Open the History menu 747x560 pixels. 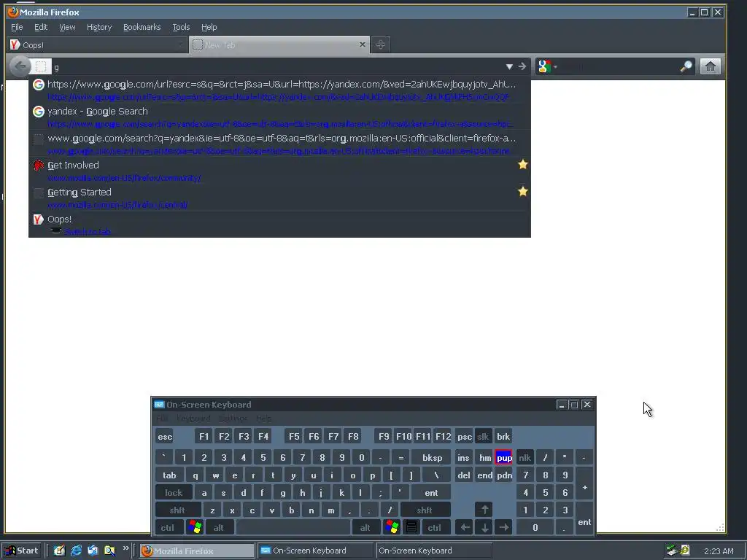[x=99, y=27]
